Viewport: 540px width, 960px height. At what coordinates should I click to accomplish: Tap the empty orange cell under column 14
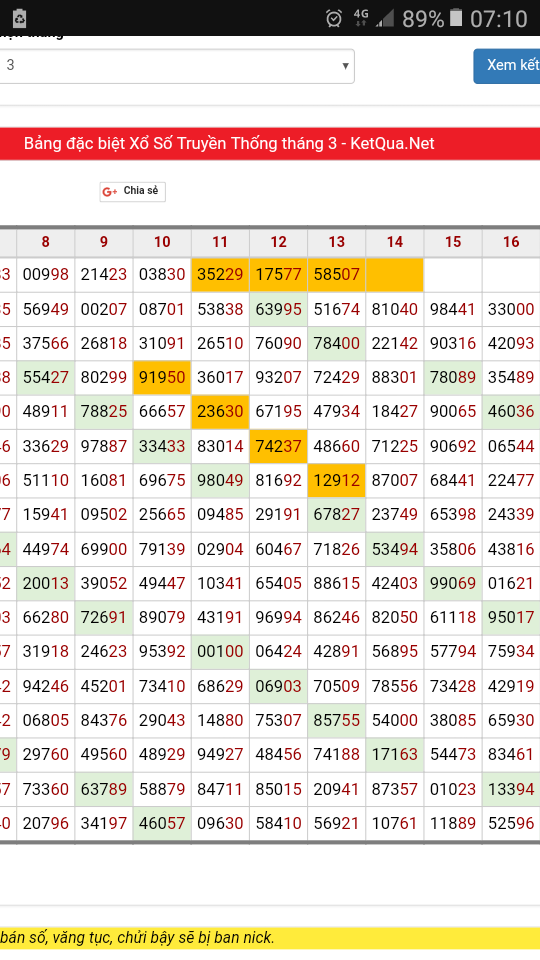(395, 274)
